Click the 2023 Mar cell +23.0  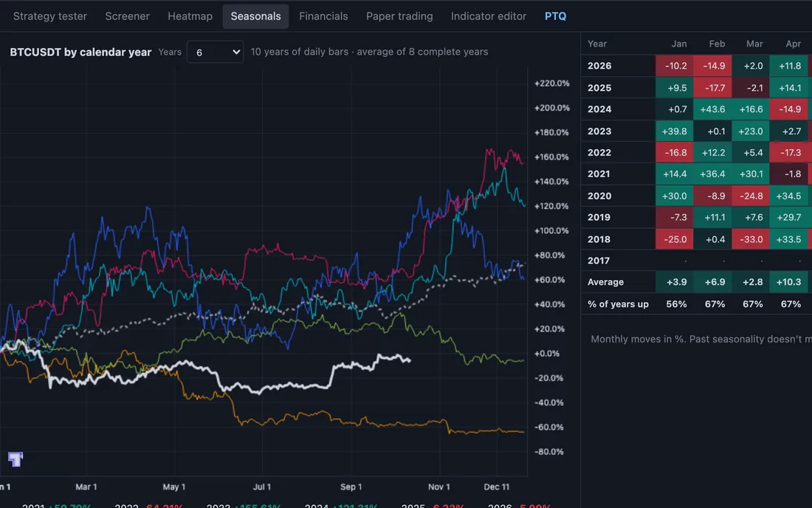(751, 131)
